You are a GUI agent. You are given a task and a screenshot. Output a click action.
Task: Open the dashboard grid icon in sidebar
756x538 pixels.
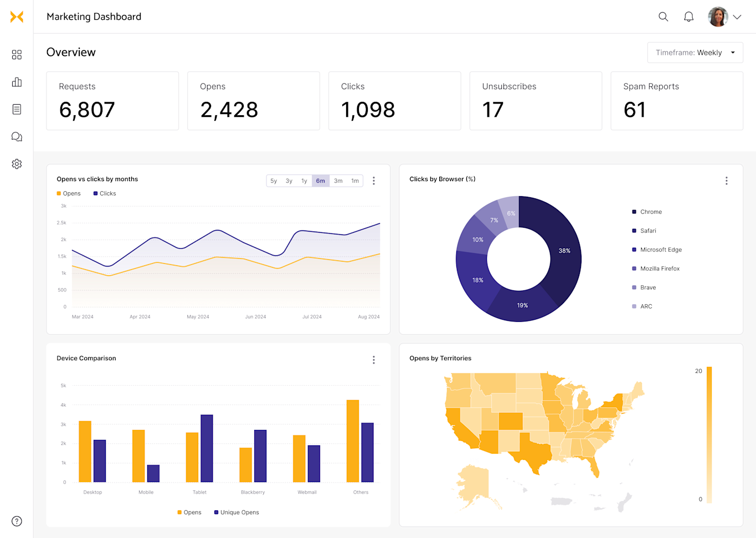click(17, 54)
